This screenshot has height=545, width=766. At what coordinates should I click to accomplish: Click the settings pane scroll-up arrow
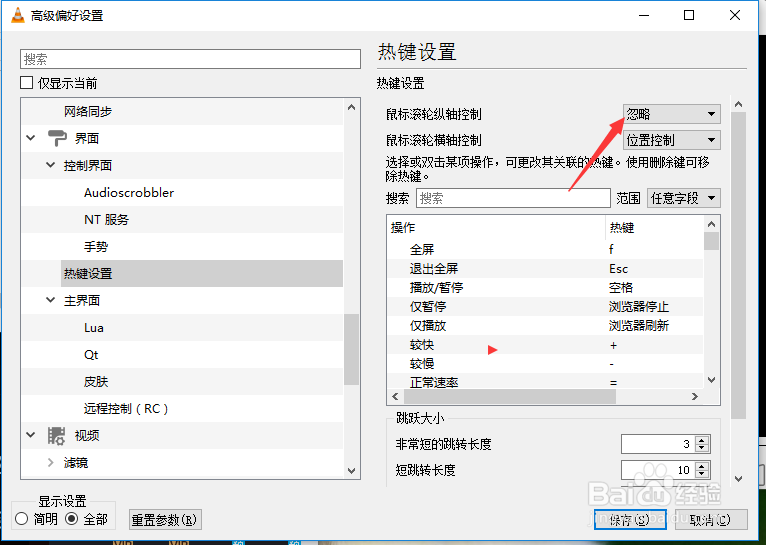739,104
